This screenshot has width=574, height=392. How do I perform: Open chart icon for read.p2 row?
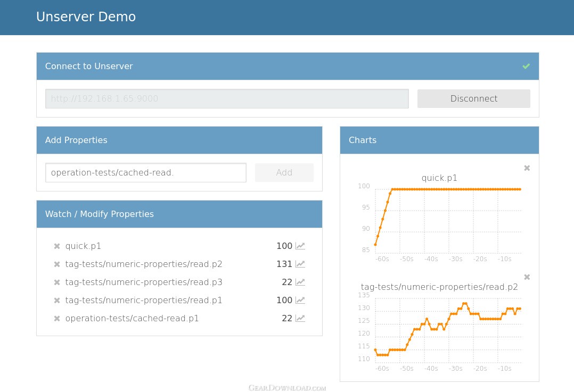pyautogui.click(x=300, y=264)
